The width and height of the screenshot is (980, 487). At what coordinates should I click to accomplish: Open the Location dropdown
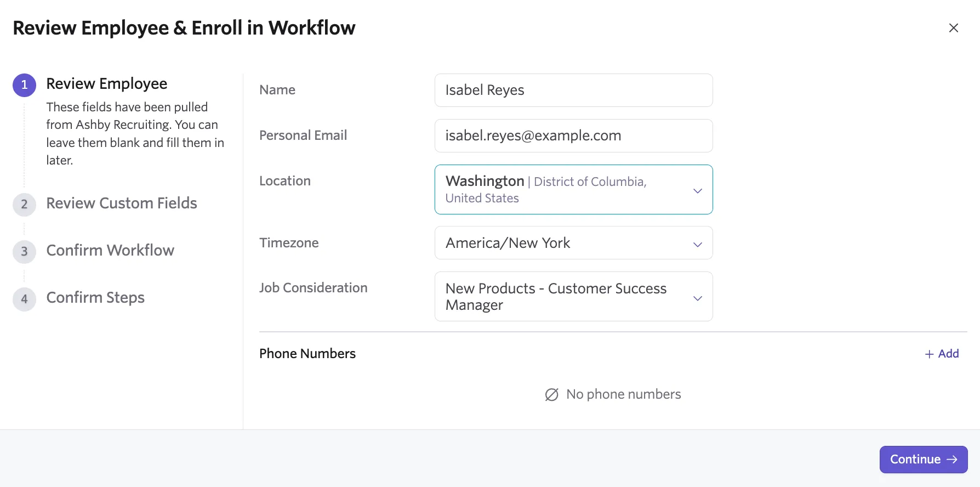click(x=573, y=190)
